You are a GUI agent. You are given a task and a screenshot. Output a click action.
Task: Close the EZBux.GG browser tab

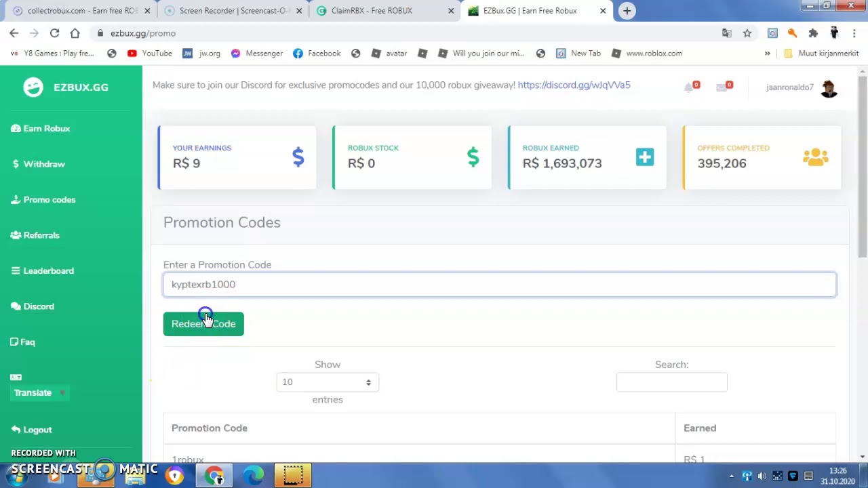[x=603, y=11]
